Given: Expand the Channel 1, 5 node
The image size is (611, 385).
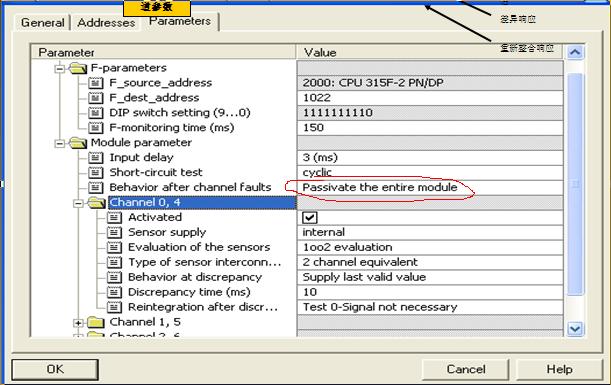Looking at the screenshot, I should [78, 323].
